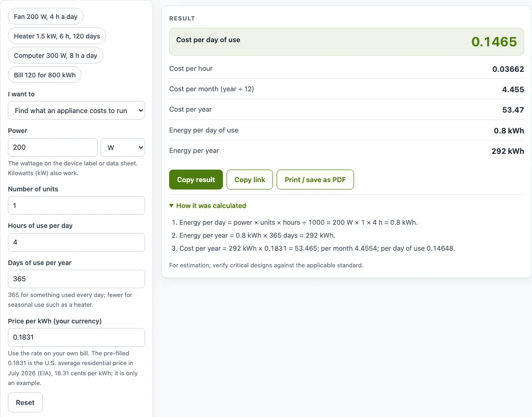Copy the shareable link
This screenshot has width=532, height=417.
tap(250, 179)
